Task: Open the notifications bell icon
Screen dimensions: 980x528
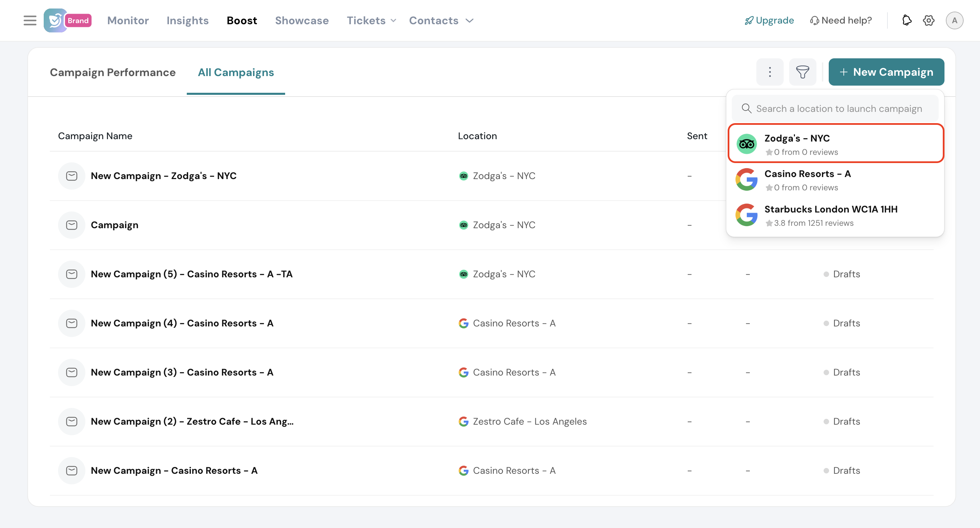Action: (907, 20)
